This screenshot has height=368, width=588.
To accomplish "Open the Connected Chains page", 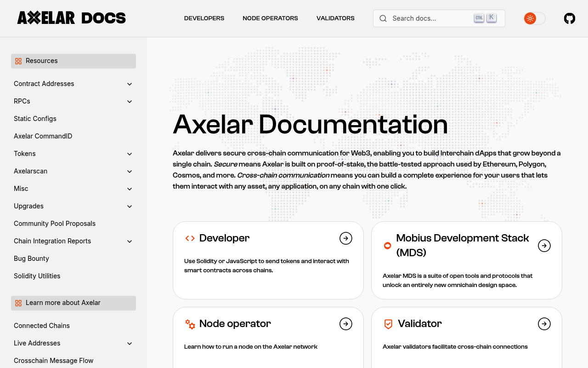I will [x=42, y=326].
